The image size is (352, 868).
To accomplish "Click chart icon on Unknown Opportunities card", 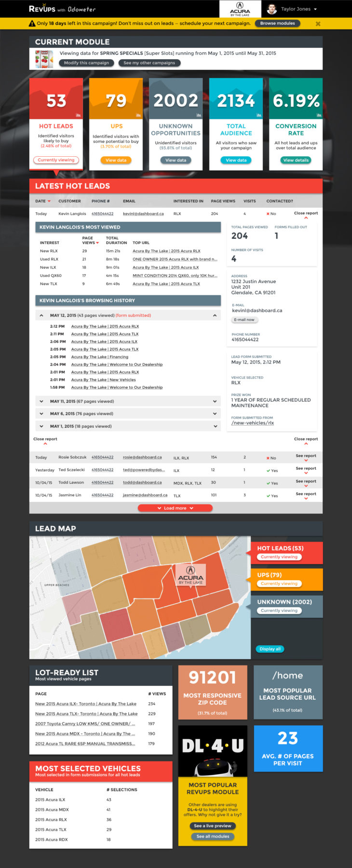I will tap(198, 115).
